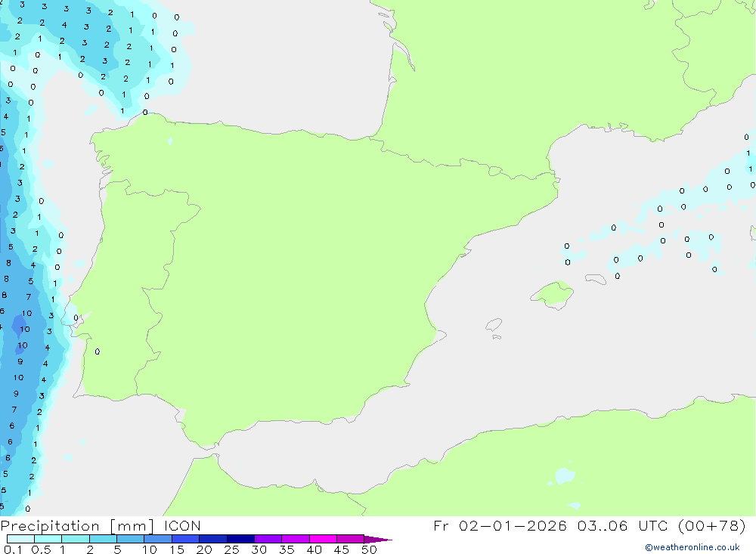
Task: Click the 20–25 mm dark blue swatch
Action: pos(213,539)
